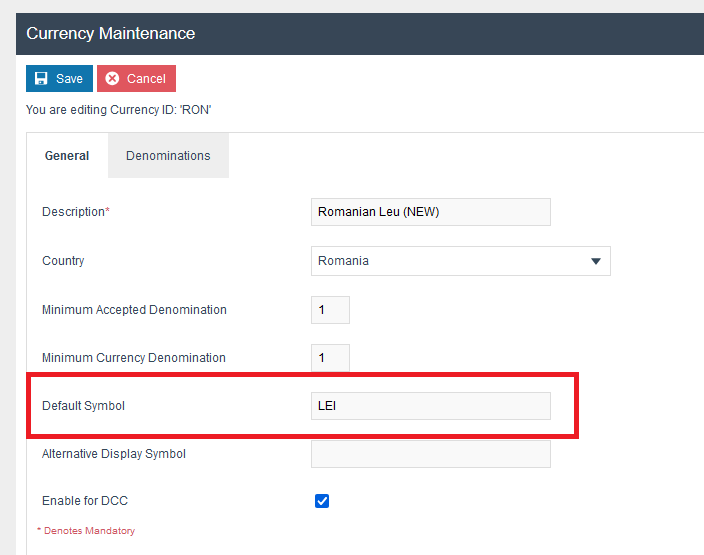Image resolution: width=704 pixels, height=555 pixels.
Task: Click the Country field label
Action: click(63, 261)
